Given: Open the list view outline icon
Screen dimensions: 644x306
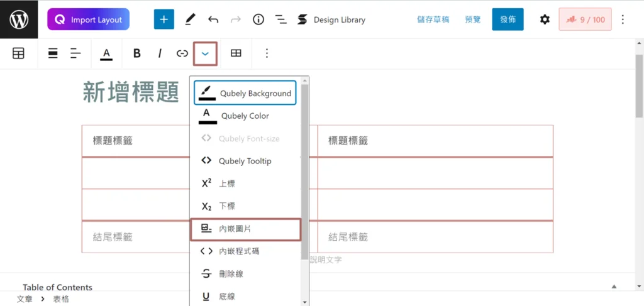Looking at the screenshot, I should 281,19.
